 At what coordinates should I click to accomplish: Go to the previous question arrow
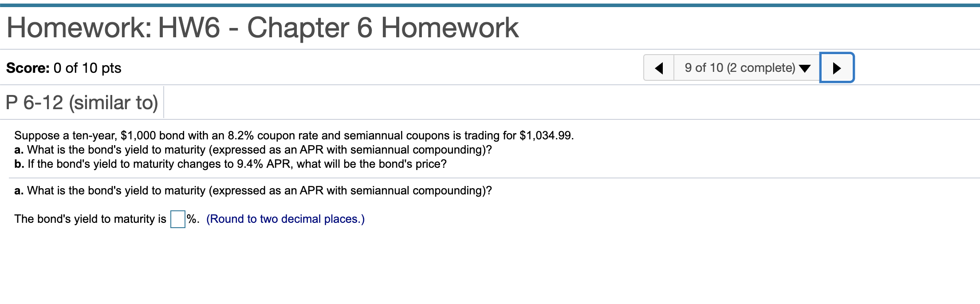[x=659, y=68]
